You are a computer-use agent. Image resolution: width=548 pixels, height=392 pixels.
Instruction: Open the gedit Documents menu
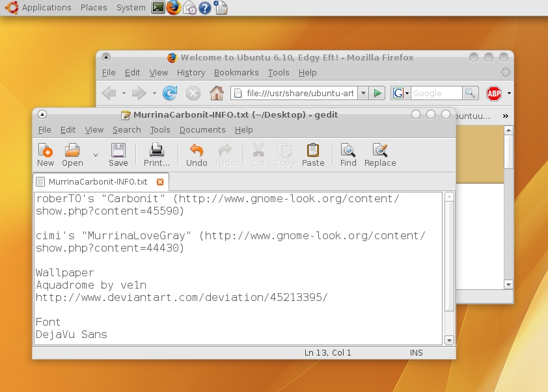click(x=202, y=130)
